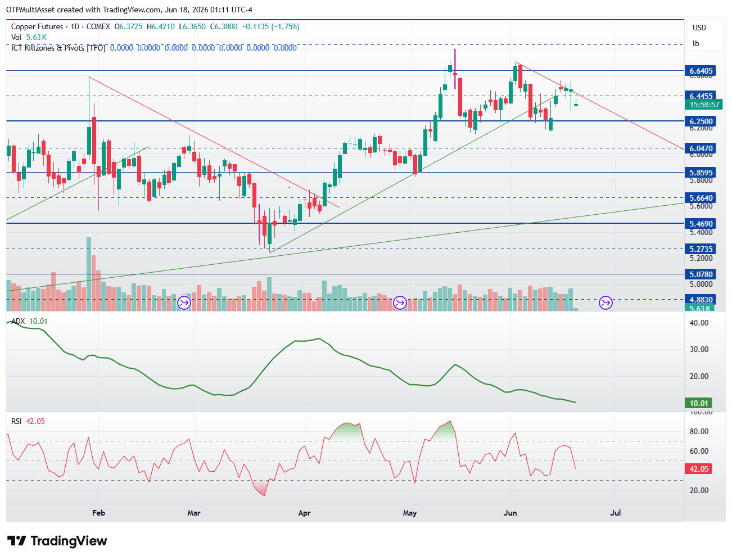Click the 5.4690 price level label

coord(701,224)
